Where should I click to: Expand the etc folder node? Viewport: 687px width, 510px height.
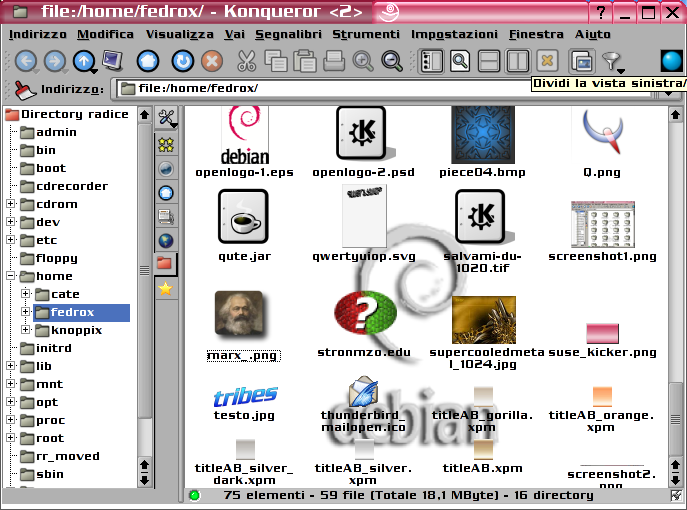point(11,240)
